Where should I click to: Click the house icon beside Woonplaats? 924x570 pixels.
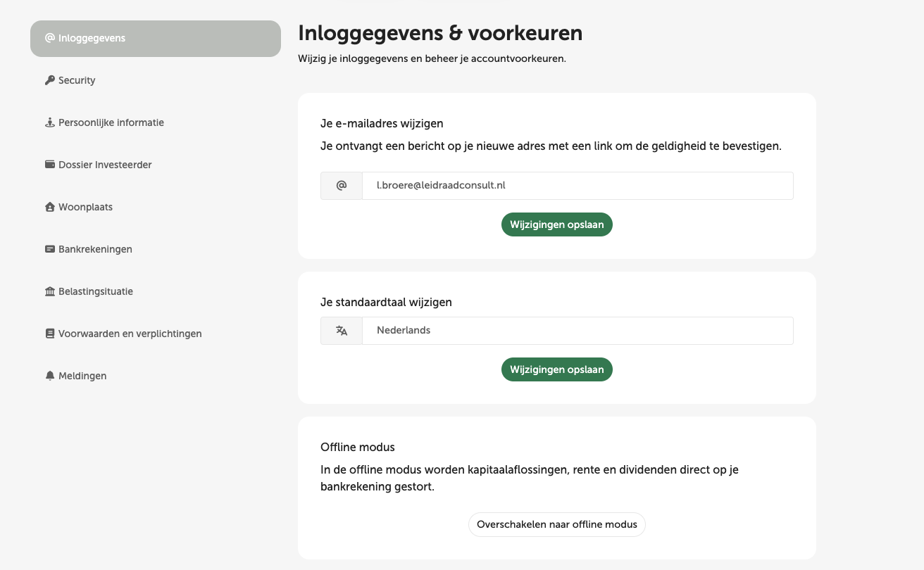49,207
